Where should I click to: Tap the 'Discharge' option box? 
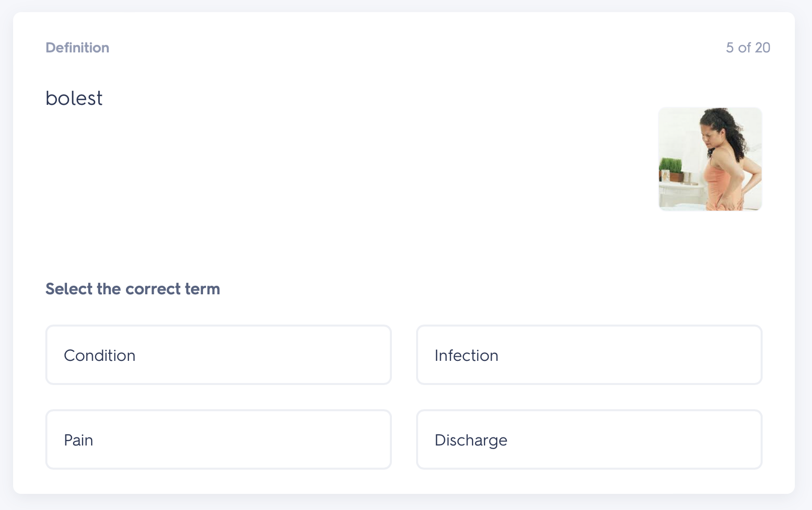coord(589,439)
